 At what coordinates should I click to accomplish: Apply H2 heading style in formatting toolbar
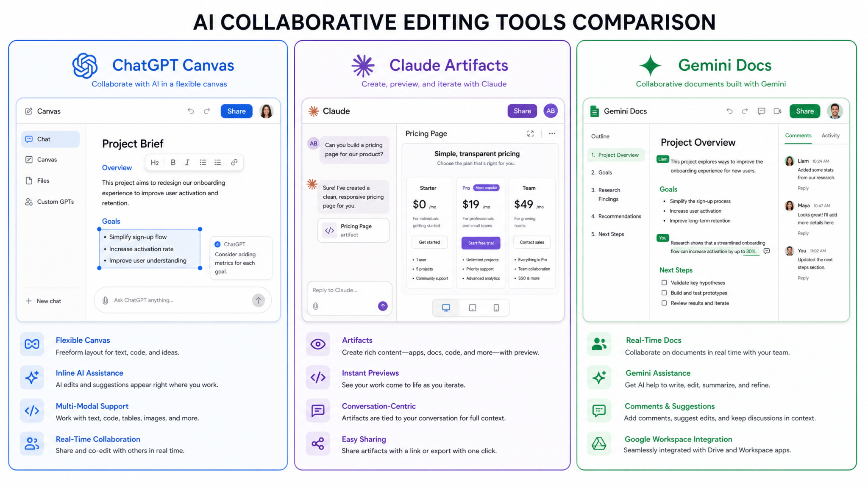pos(155,162)
